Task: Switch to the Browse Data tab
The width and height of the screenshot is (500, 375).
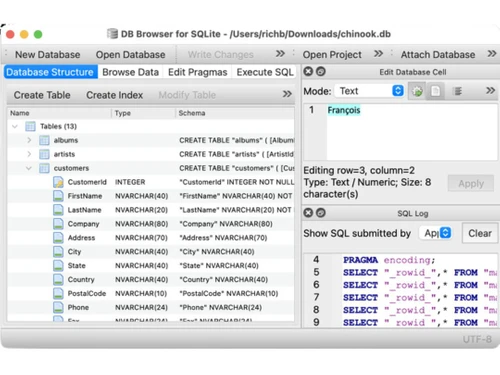Action: 130,72
